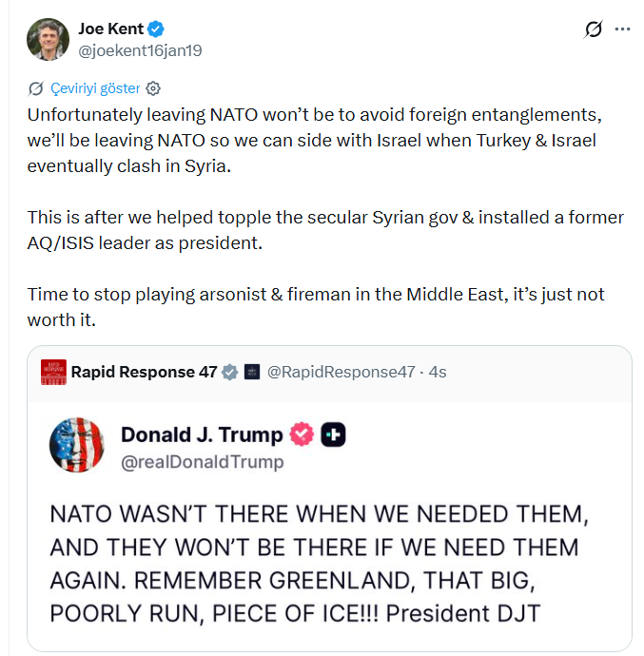Click the affiliate badge next to Rapid Response
The width and height of the screenshot is (644, 656).
pos(252,372)
